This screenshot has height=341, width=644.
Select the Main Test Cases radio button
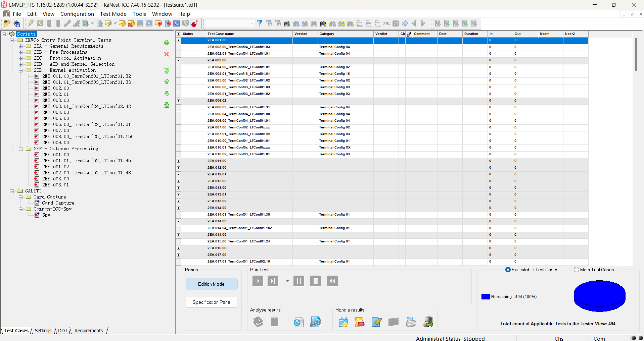(x=576, y=270)
